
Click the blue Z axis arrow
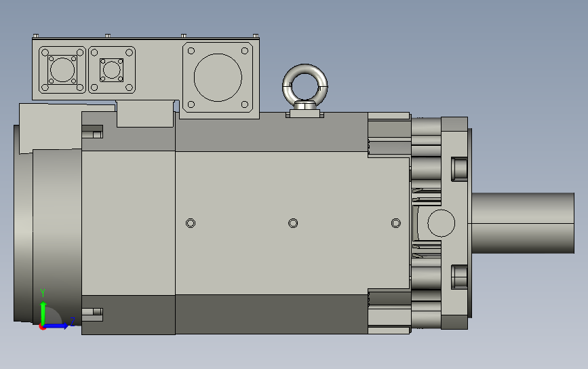click(56, 326)
